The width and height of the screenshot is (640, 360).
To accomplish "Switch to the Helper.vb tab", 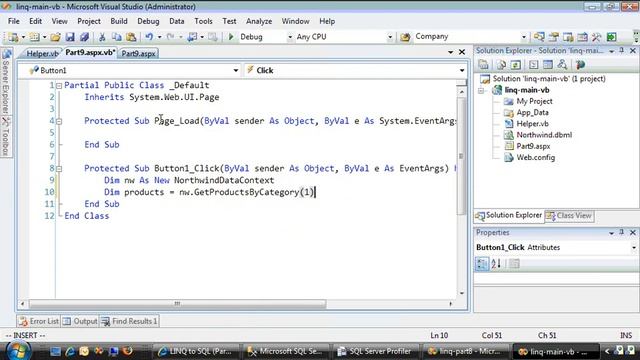I will (x=42, y=53).
